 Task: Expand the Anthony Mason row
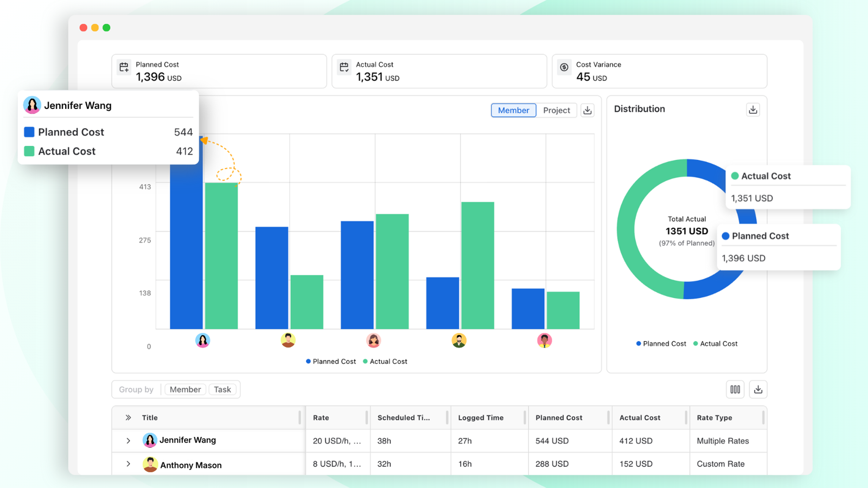(128, 464)
